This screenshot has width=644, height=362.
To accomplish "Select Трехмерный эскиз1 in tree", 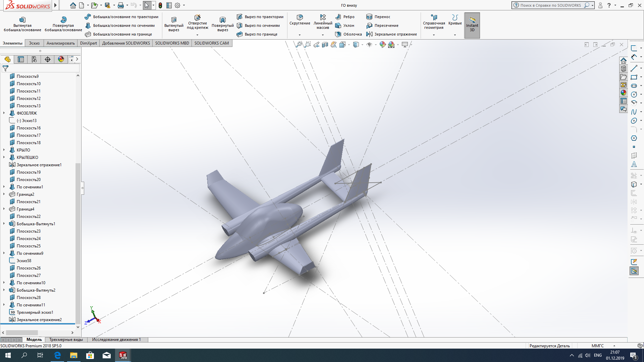I will tap(31, 312).
